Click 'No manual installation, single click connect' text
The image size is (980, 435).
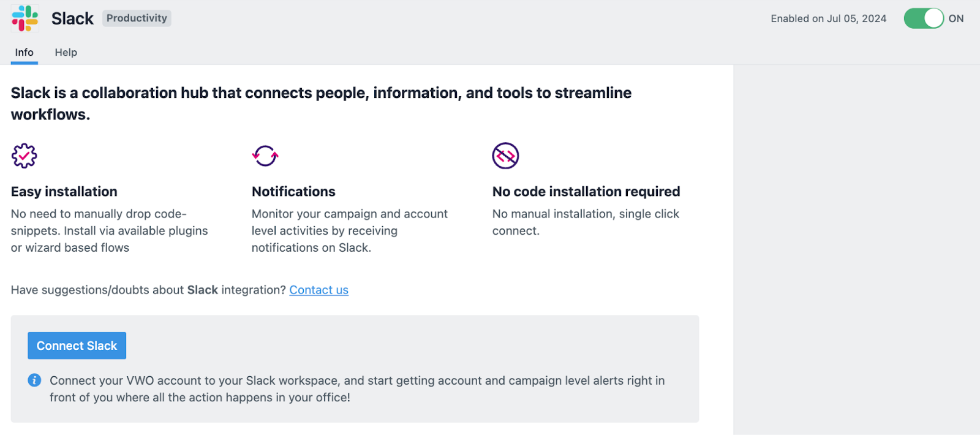(586, 222)
